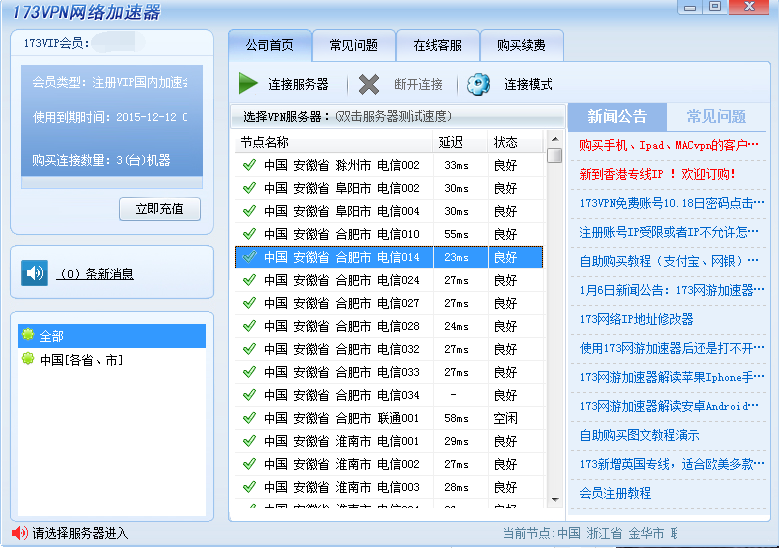This screenshot has width=779, height=548.
Task: Click the green icon next to 全部
Action: point(28,335)
